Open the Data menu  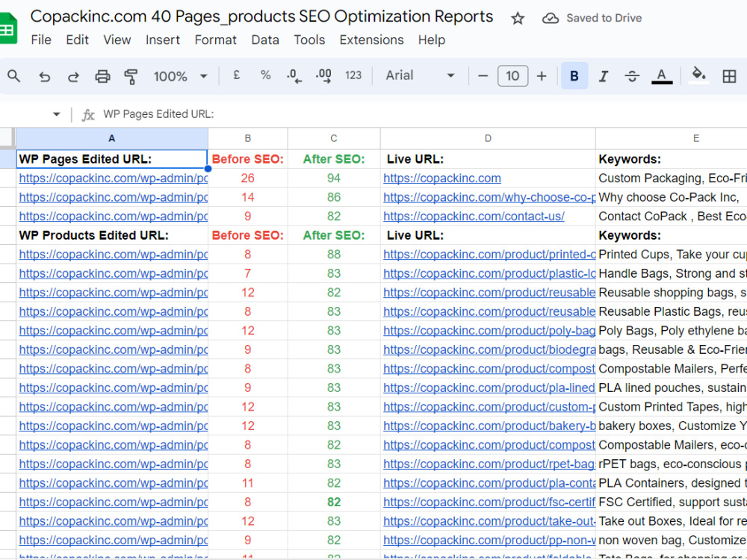coord(265,40)
